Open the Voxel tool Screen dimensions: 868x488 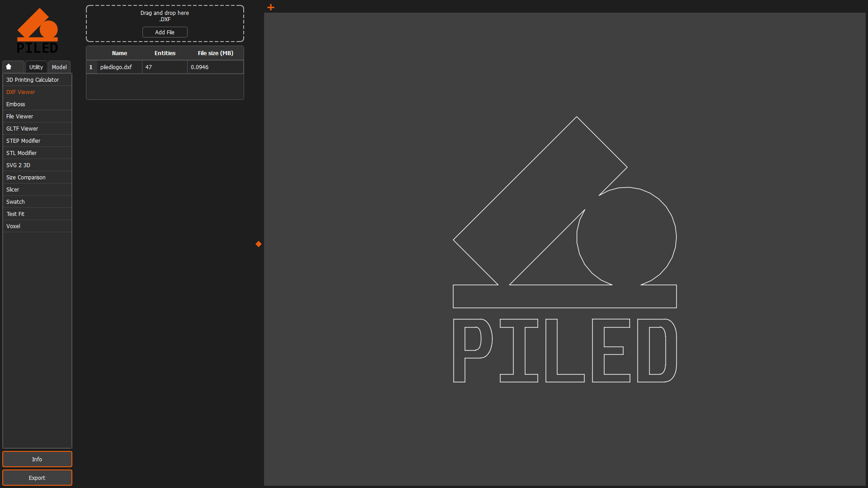[13, 226]
